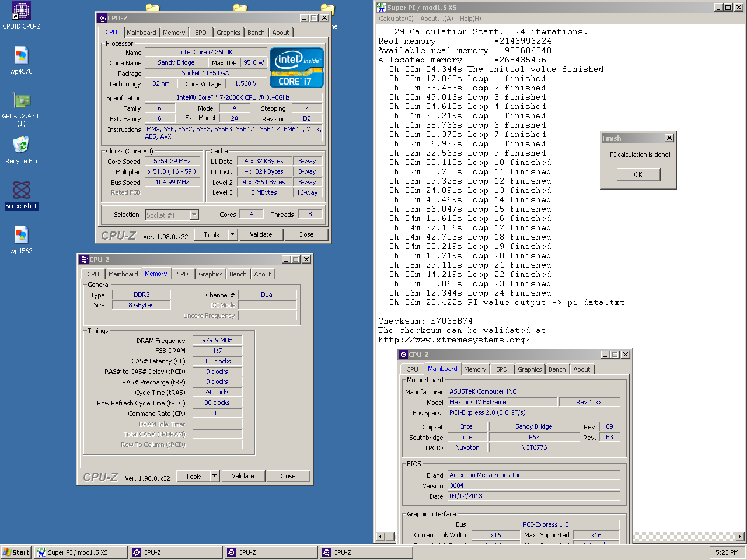Open the wp4578 desktop file icon
Image resolution: width=747 pixels, height=560 pixels.
21,61
